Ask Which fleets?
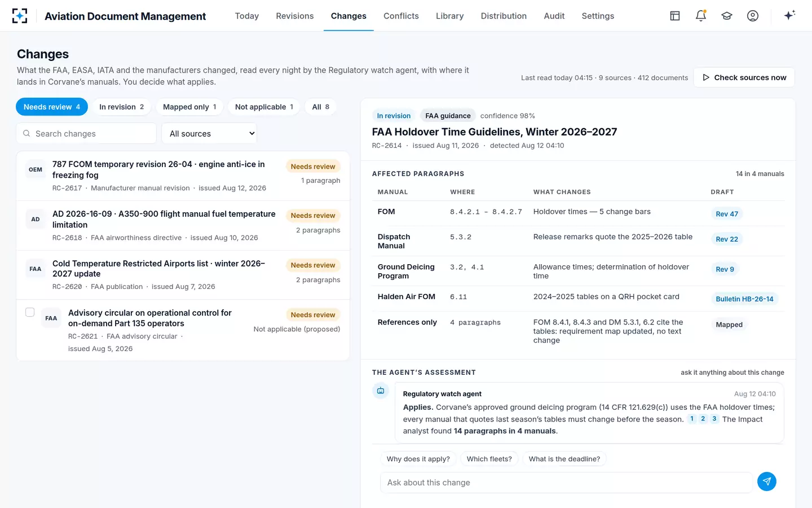This screenshot has width=812, height=508. (489, 459)
